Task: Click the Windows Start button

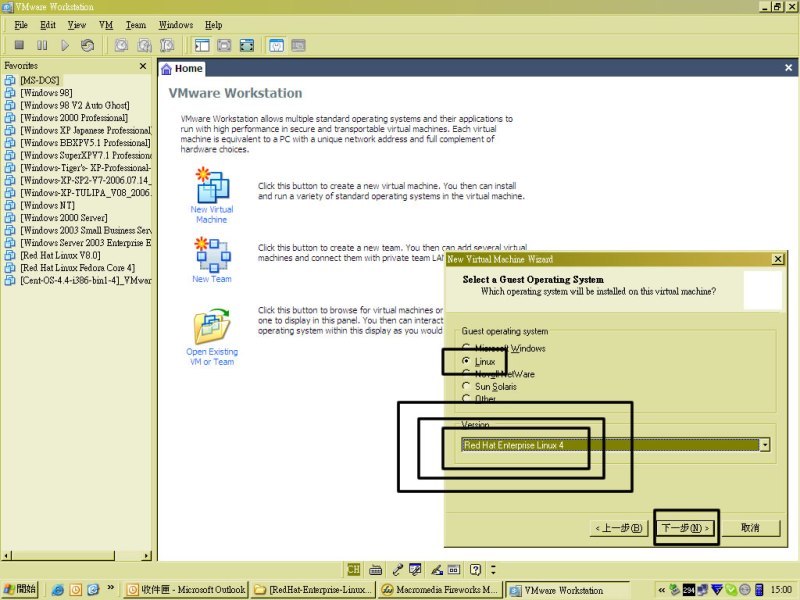Action: point(20,590)
